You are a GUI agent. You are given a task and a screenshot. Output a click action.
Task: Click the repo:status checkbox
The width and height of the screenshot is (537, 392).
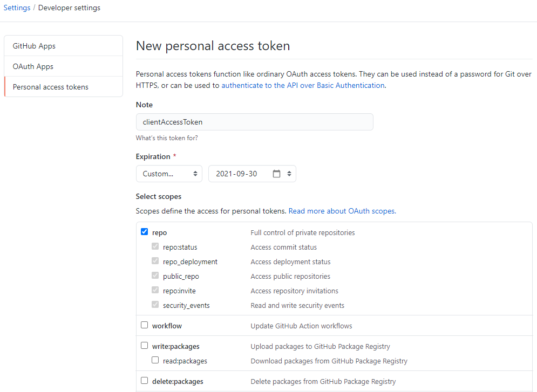click(x=155, y=246)
